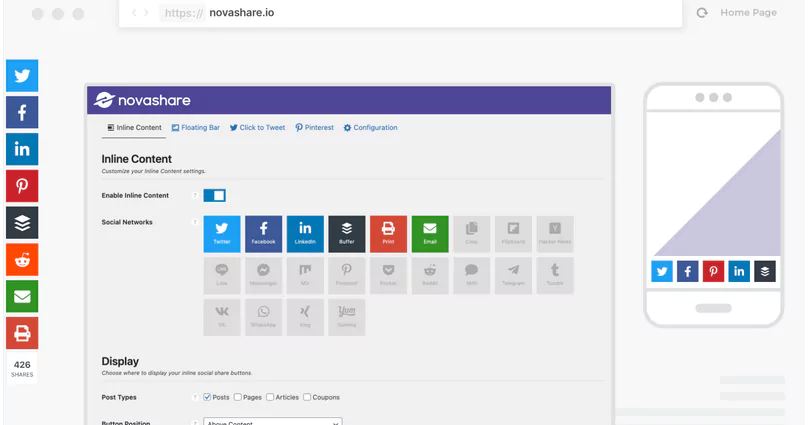Enable the greyed-out VK network tile
Screen dimensions: 809x425
tap(222, 317)
